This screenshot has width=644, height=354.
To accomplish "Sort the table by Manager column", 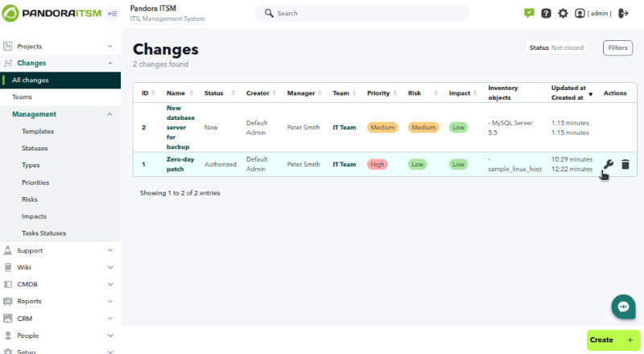I will 304,93.
